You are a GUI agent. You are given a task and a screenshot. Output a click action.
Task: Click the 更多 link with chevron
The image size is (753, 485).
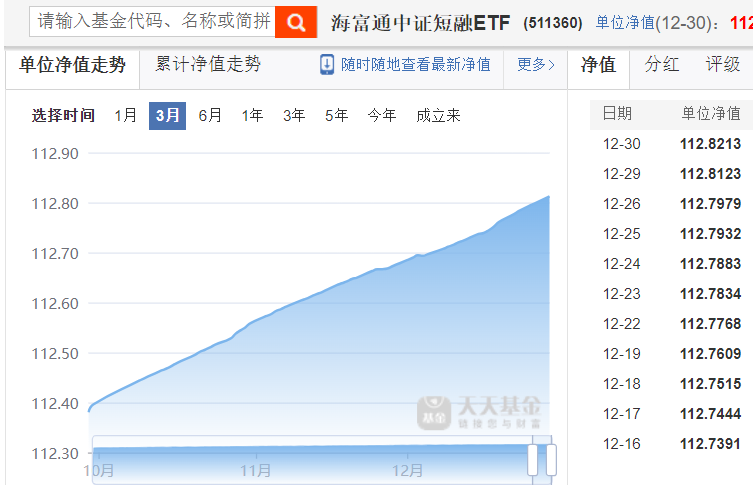[x=536, y=64]
